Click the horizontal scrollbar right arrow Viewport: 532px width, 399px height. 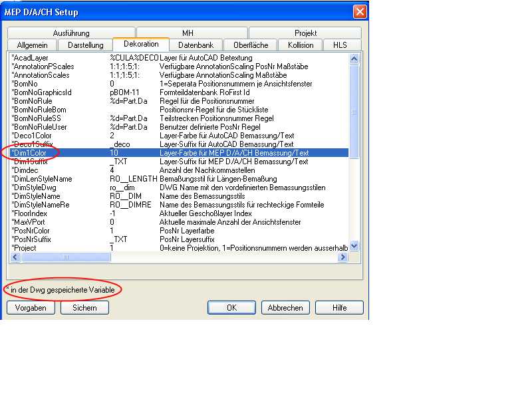(342, 257)
